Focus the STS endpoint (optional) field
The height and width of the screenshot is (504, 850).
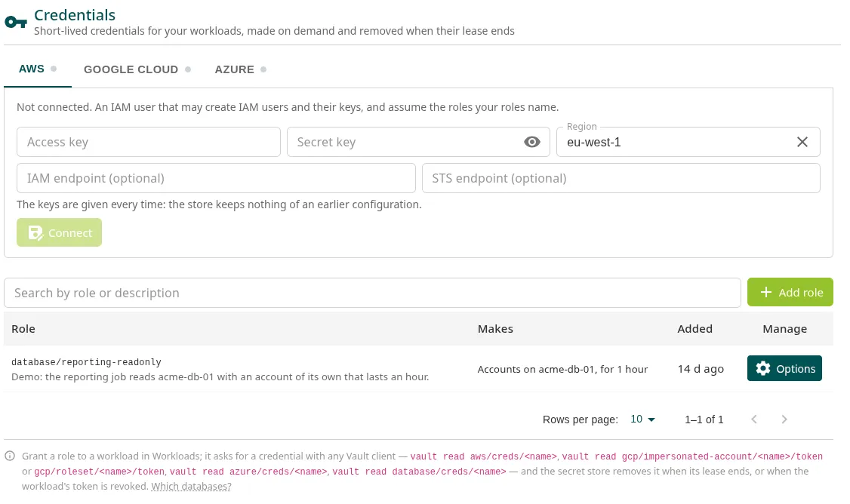point(621,178)
